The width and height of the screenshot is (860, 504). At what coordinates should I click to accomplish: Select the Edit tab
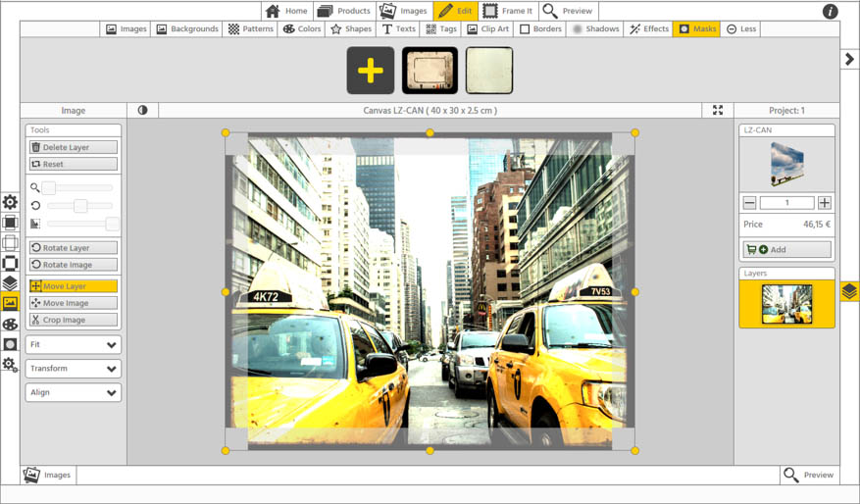click(x=455, y=11)
